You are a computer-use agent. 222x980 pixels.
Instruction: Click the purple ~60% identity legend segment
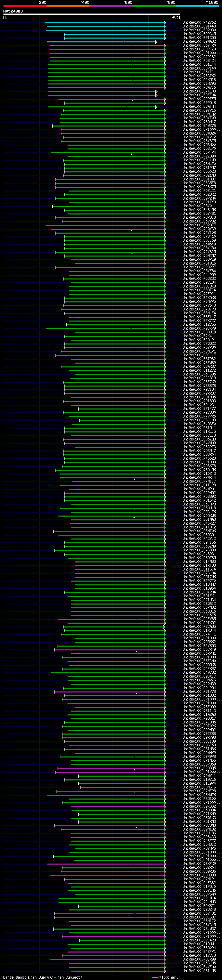111,6
